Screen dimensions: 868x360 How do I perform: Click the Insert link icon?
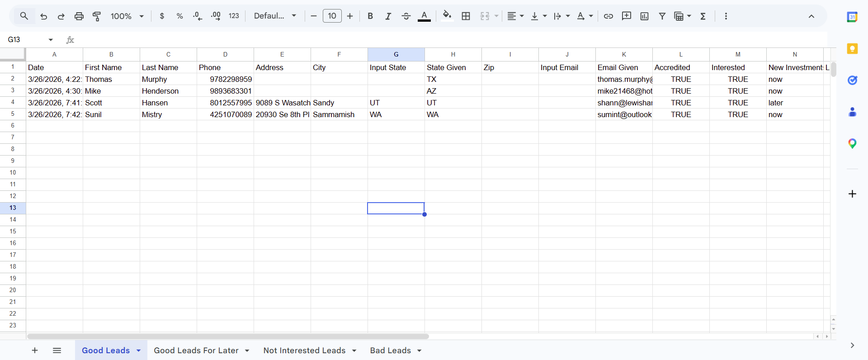point(609,16)
